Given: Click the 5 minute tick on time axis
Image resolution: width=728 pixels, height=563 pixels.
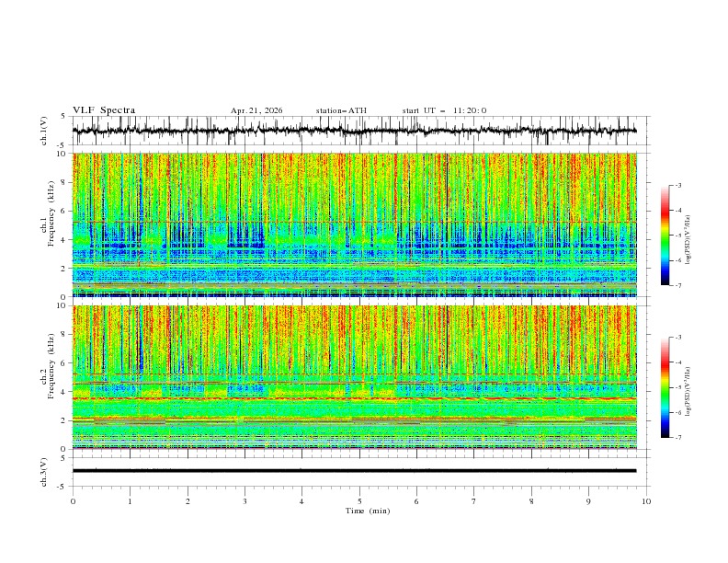Looking at the screenshot, I should 359,501.
